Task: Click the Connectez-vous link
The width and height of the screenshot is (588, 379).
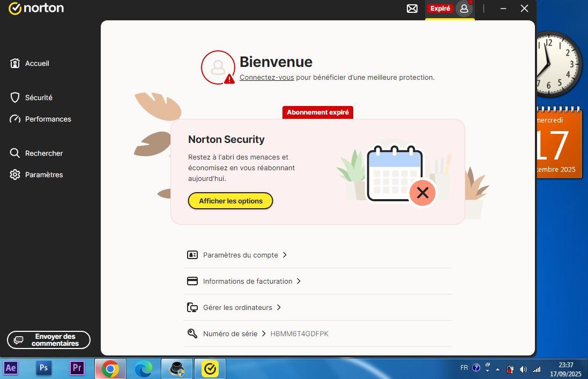Action: pos(266,78)
